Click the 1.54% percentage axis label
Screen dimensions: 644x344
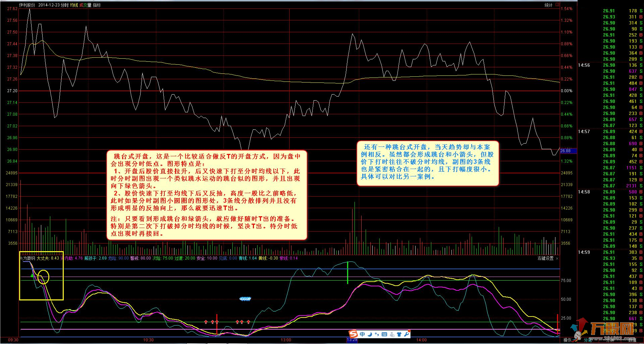tap(567, 9)
